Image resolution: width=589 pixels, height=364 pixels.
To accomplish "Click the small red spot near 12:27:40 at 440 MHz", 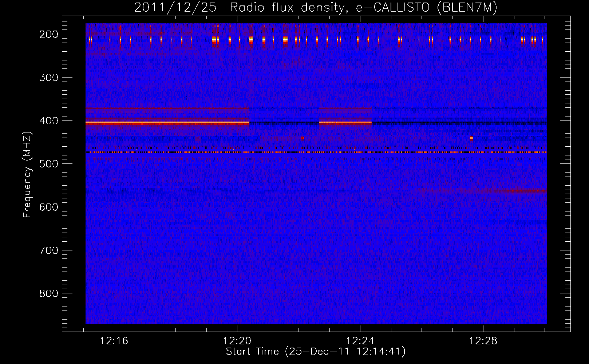I will (x=471, y=139).
